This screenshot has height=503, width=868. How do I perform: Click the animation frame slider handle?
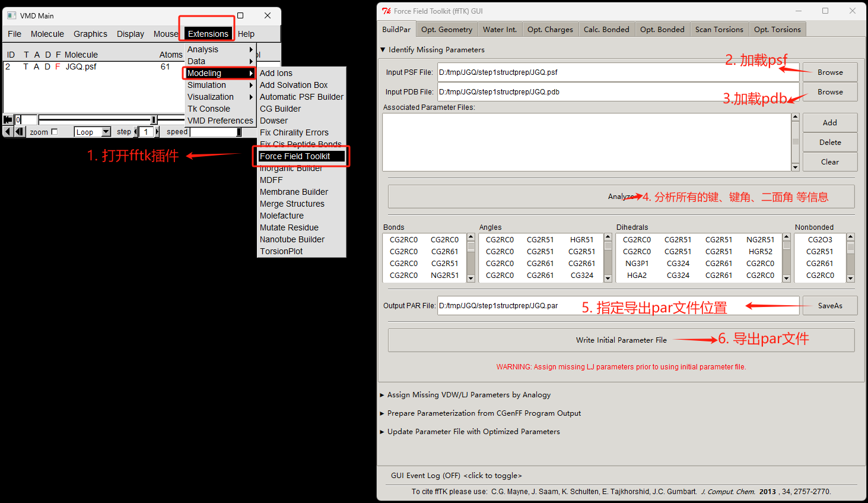[x=154, y=119]
